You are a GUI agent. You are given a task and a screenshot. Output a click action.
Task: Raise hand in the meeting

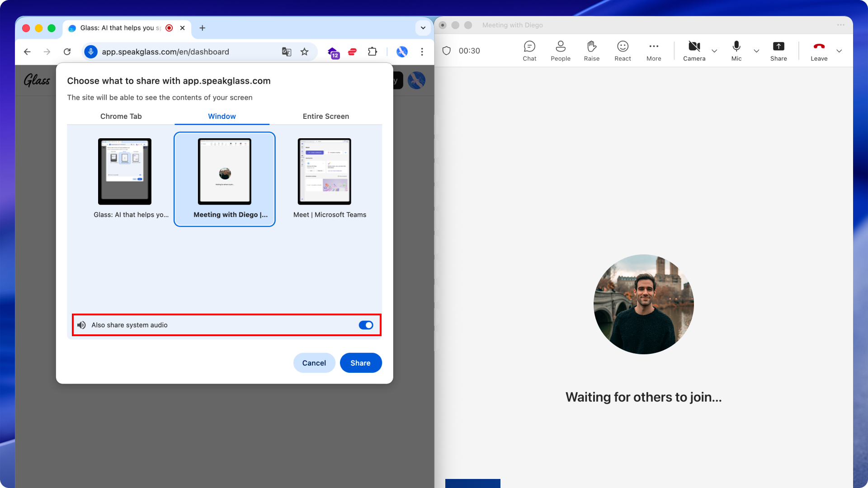[x=591, y=51]
